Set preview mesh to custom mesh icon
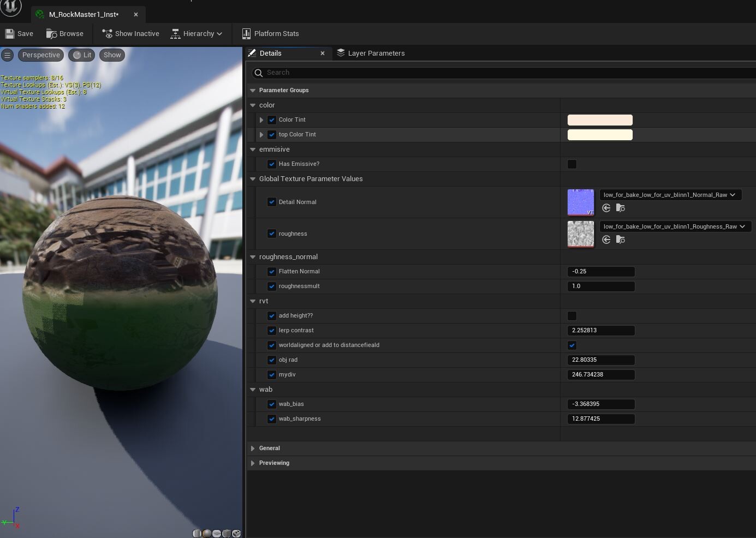Viewport: 756px width, 538px height. (236, 533)
